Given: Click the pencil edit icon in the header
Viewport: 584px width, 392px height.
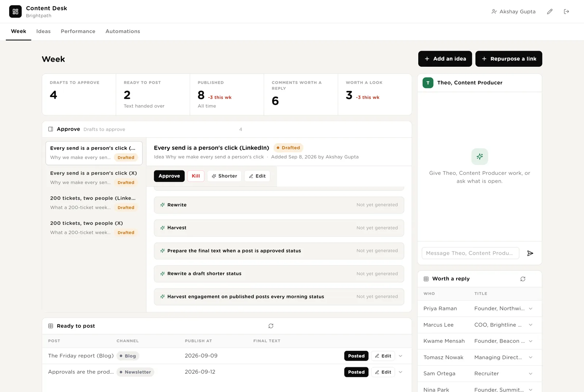Looking at the screenshot, I should click(x=550, y=12).
